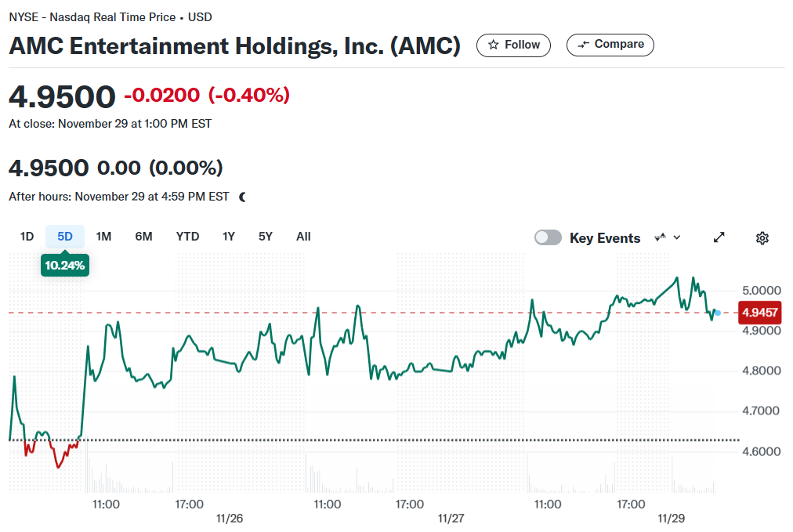Click the blue current price dot
This screenshot has width=793, height=532.
pyautogui.click(x=718, y=313)
